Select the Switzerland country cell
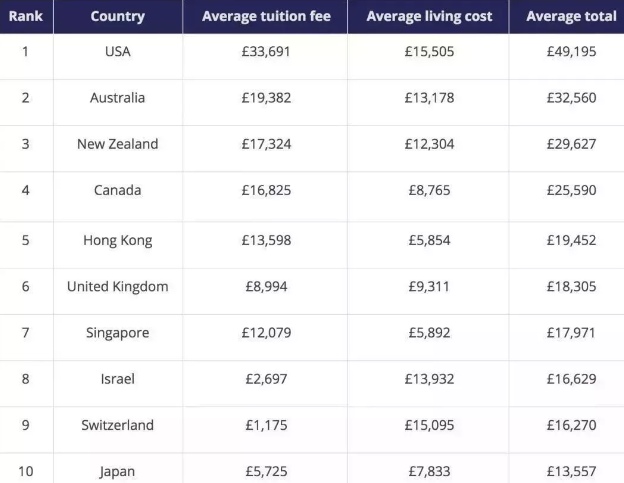624x483 pixels. pos(117,425)
